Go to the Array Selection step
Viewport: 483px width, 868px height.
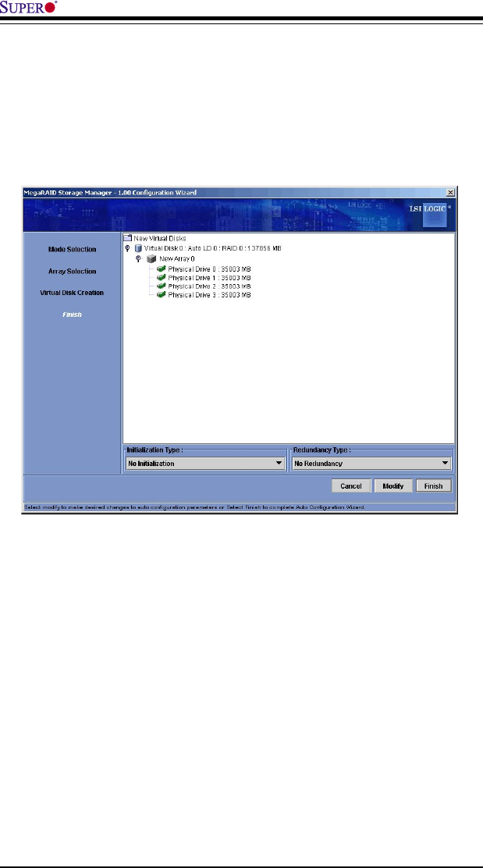(x=72, y=272)
